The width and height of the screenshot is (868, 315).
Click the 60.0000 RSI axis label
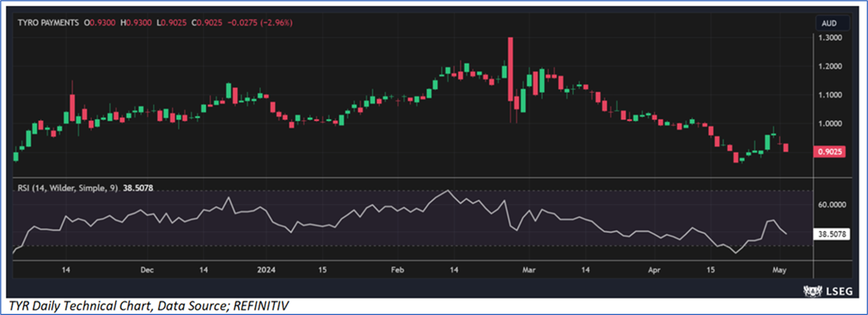coord(833,205)
